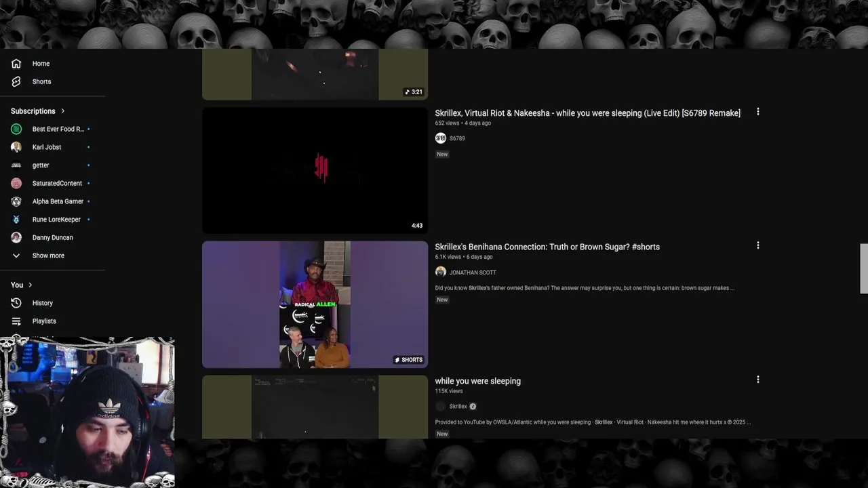Click Benihana short description text
This screenshot has width=868, height=488.
click(585, 288)
